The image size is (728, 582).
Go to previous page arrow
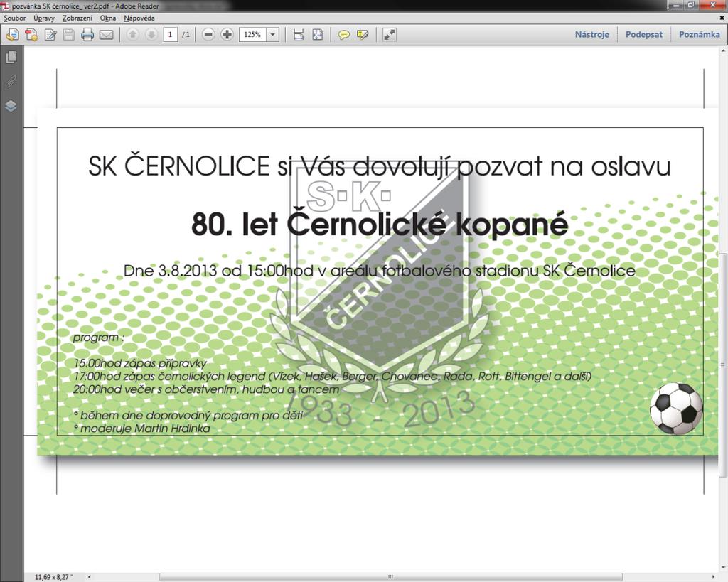point(133,34)
